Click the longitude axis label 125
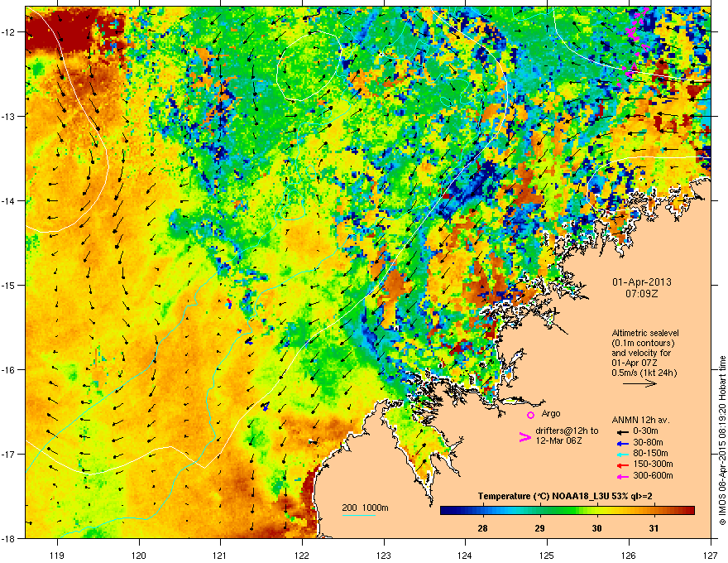Image resolution: width=728 pixels, height=563 pixels. tap(547, 555)
